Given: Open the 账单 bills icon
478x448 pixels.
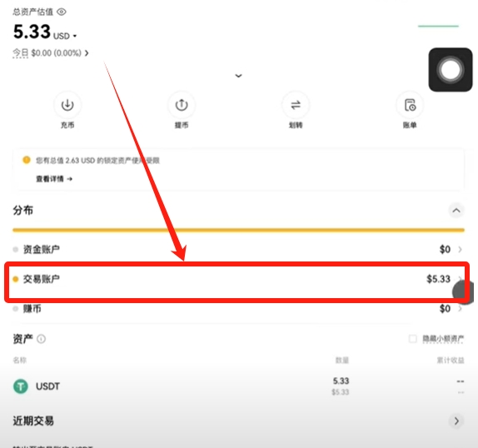Looking at the screenshot, I should pyautogui.click(x=410, y=105).
